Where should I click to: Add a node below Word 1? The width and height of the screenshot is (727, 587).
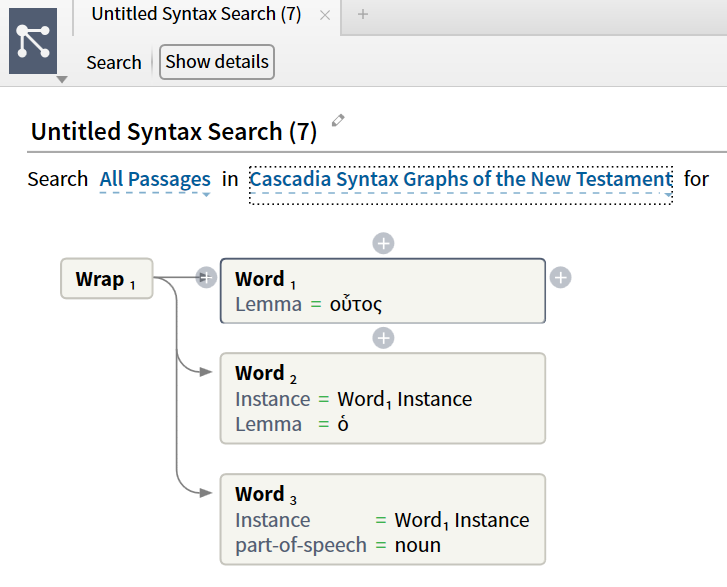tap(383, 338)
